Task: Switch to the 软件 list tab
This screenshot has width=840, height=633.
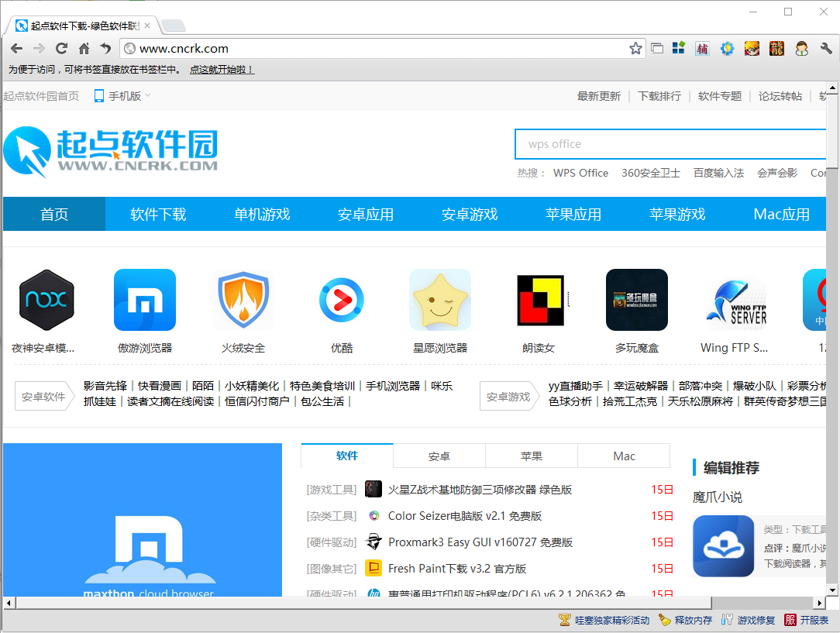Action: coord(347,456)
